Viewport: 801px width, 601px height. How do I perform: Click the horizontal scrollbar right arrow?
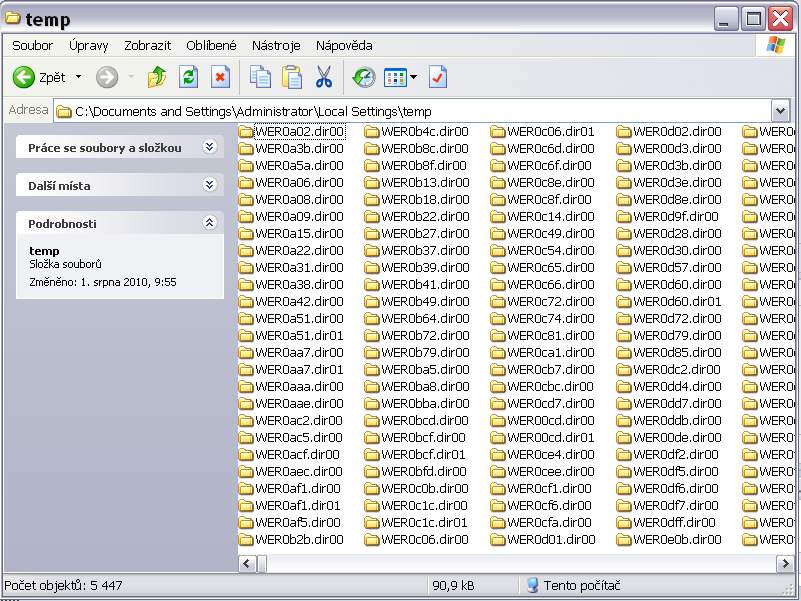click(784, 564)
